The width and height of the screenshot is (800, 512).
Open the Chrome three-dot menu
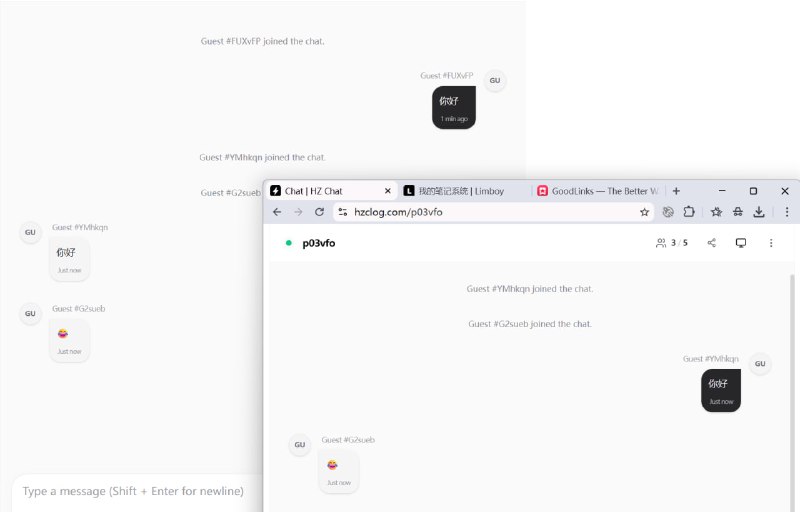pos(787,212)
